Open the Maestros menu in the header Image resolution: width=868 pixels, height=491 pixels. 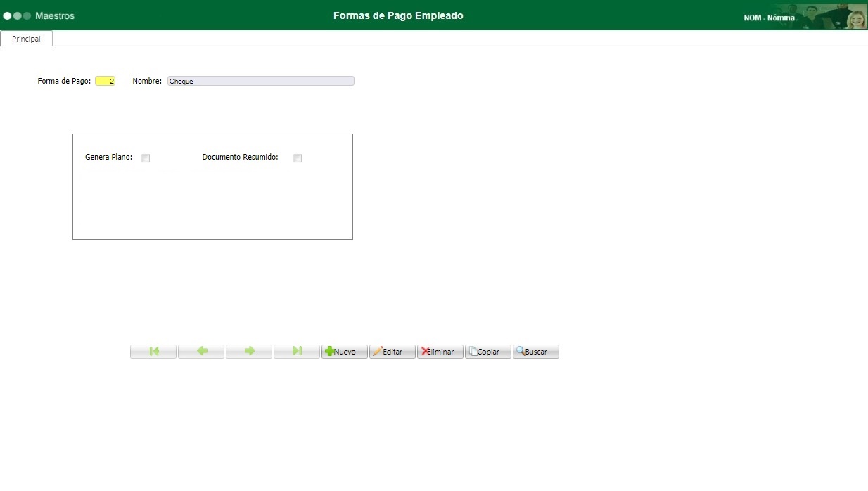pos(55,15)
